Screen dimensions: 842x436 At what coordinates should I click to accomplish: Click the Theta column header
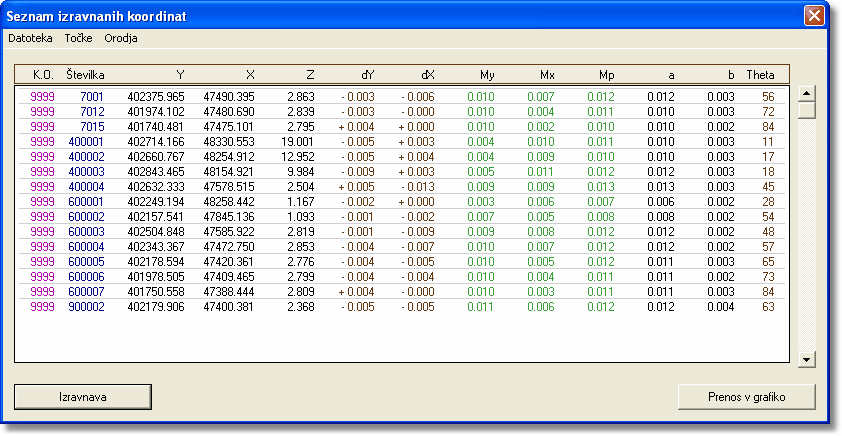click(x=760, y=74)
